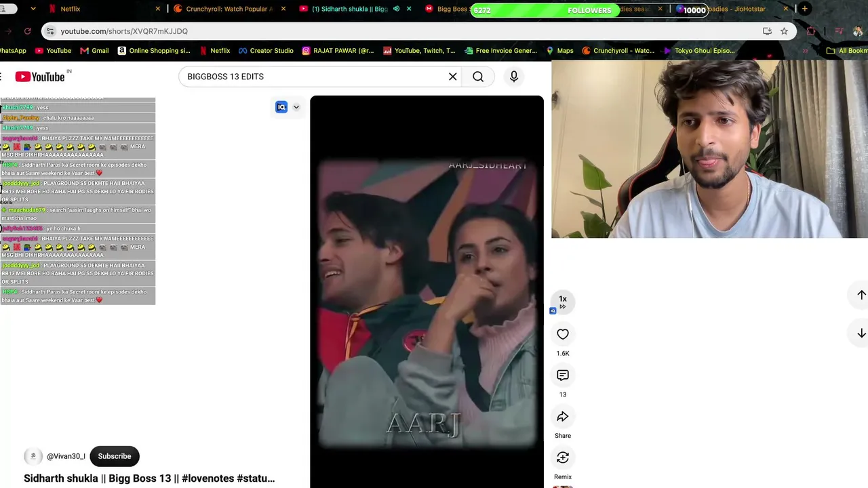Open the YouTube bookmark
Viewport: 868px width, 488px height.
(53, 51)
